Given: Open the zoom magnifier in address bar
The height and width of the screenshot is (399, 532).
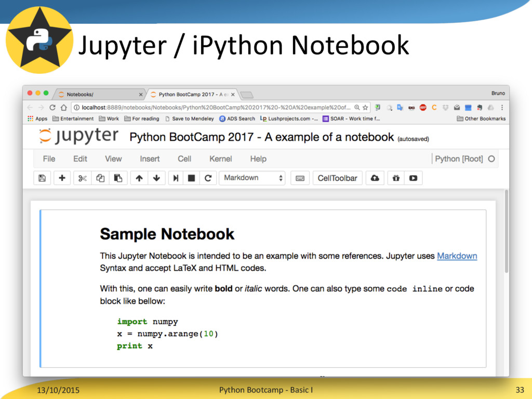Looking at the screenshot, I should [357, 108].
